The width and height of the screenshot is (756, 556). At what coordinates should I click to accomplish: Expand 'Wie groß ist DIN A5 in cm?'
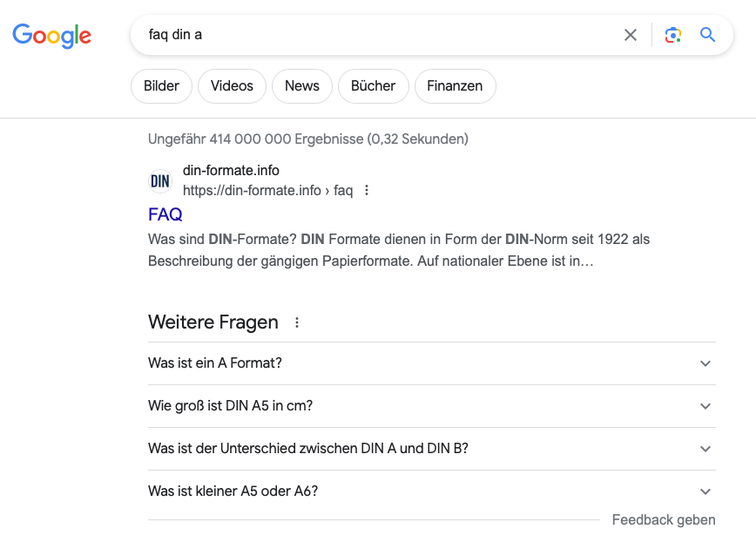point(431,406)
